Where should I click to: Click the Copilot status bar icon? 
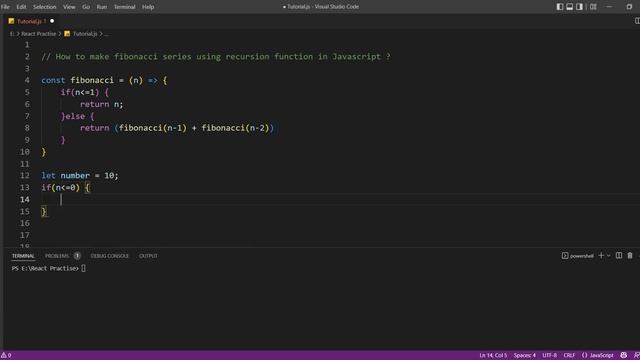click(623, 356)
